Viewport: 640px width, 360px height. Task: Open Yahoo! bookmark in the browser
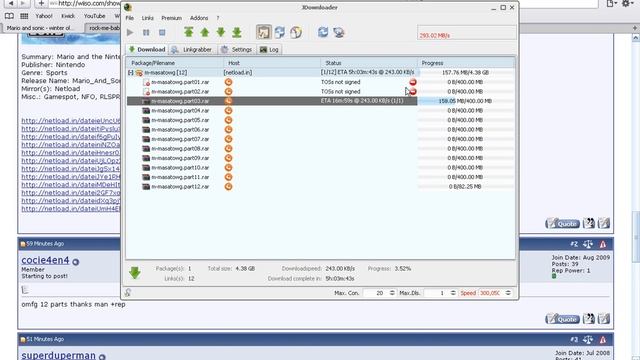point(44,16)
